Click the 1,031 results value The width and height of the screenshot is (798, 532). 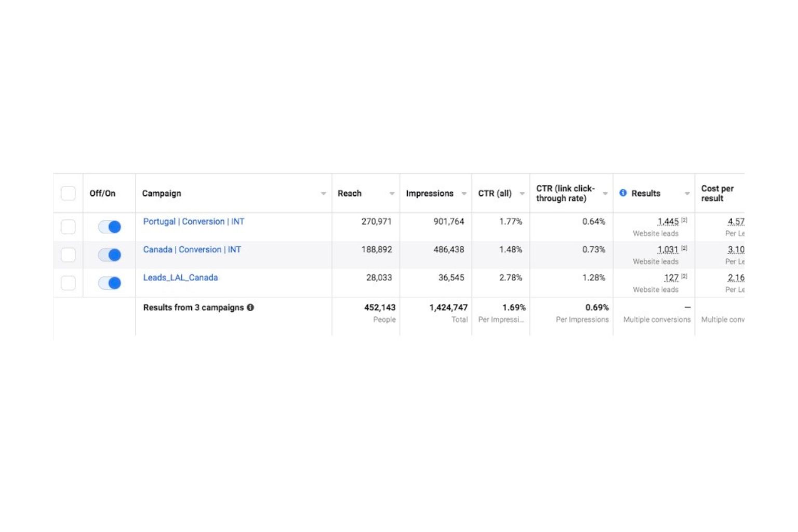pos(668,250)
